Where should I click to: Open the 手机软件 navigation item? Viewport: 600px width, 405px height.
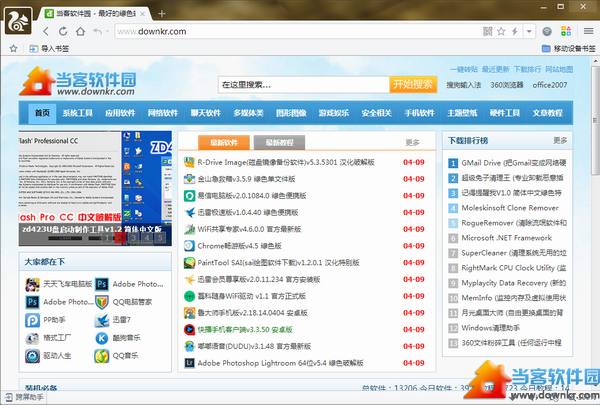[x=419, y=113]
